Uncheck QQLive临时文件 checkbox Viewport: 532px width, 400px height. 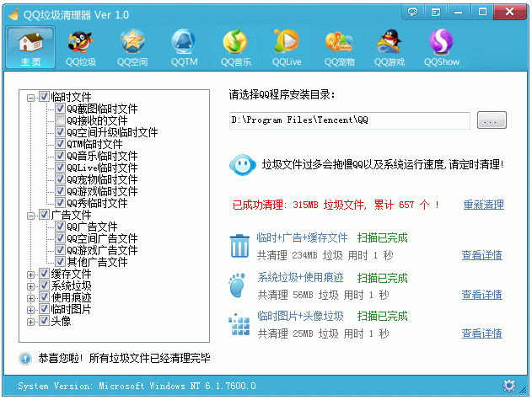(x=60, y=168)
